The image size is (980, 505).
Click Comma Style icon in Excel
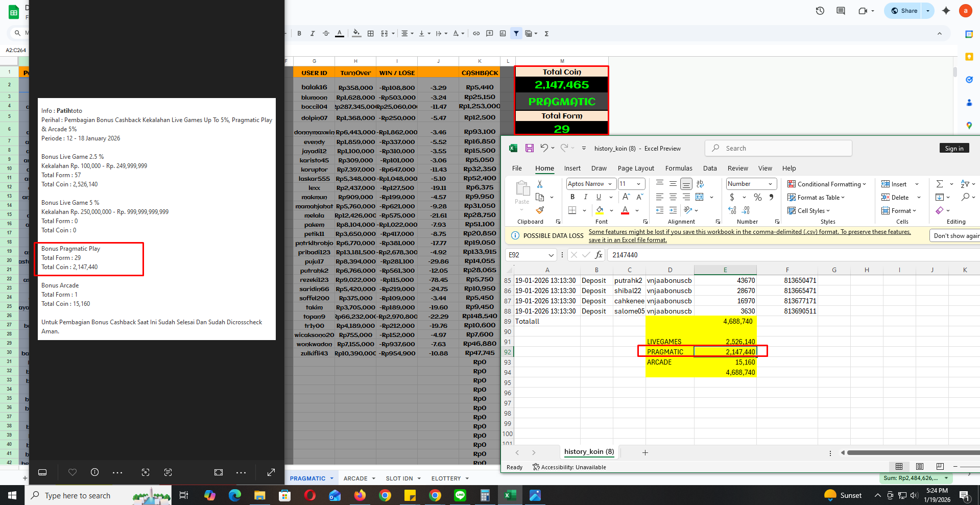point(771,197)
